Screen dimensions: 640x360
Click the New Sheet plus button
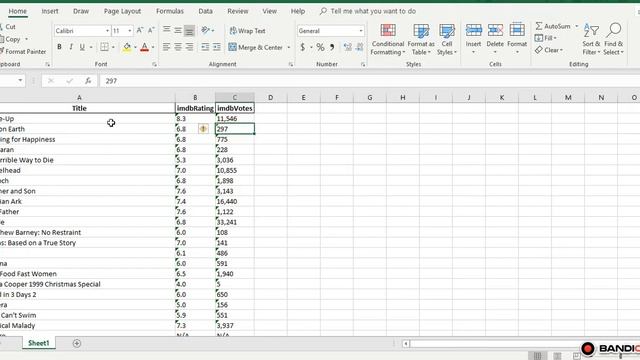pos(77,343)
